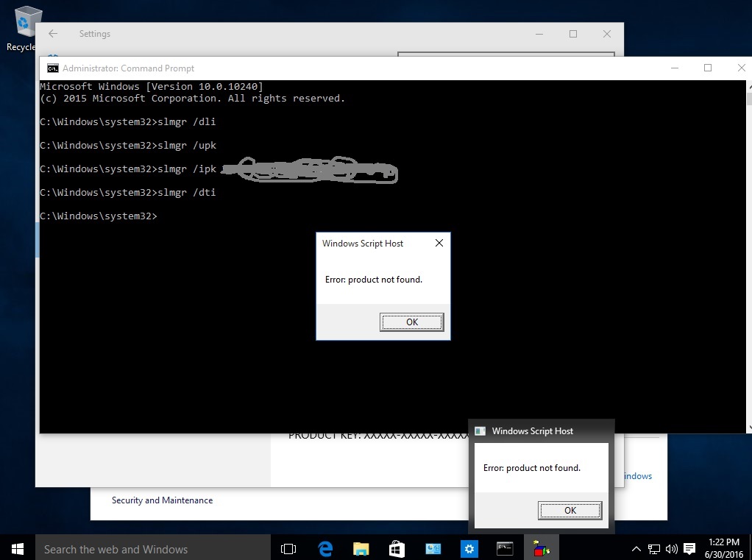Click OK in the center Script Host dialog

[x=412, y=322]
